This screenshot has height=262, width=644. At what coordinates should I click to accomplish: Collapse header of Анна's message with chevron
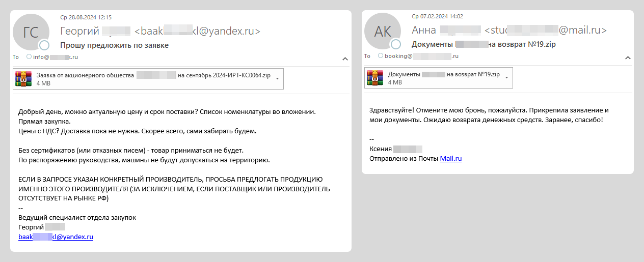tap(627, 59)
